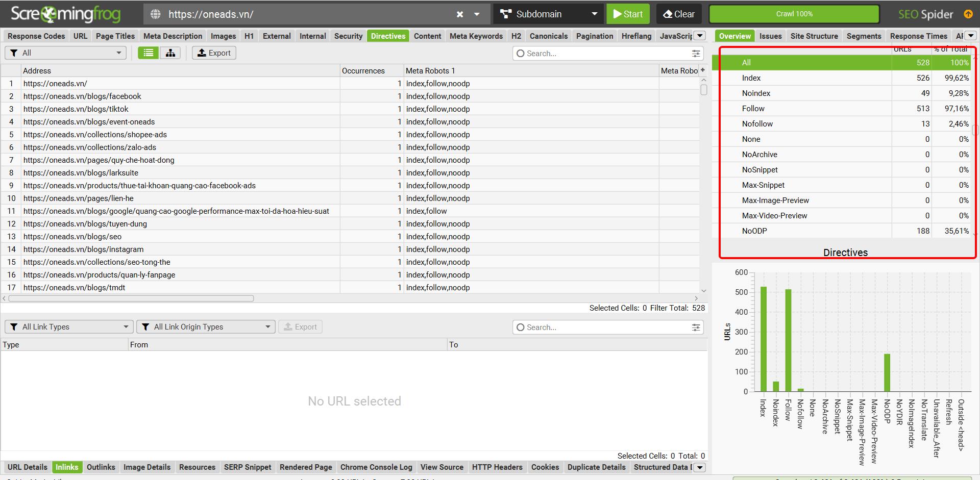Focus the lower panel search field
The image size is (980, 480).
tap(602, 327)
